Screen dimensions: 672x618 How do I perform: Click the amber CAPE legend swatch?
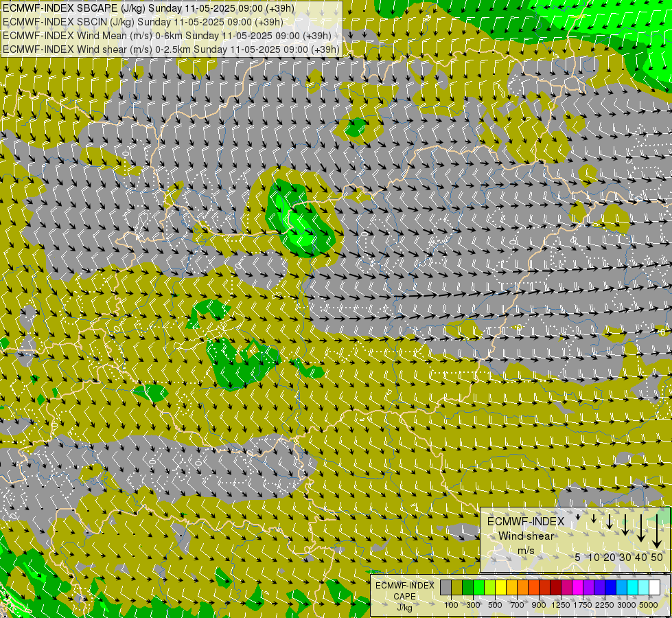(x=511, y=587)
